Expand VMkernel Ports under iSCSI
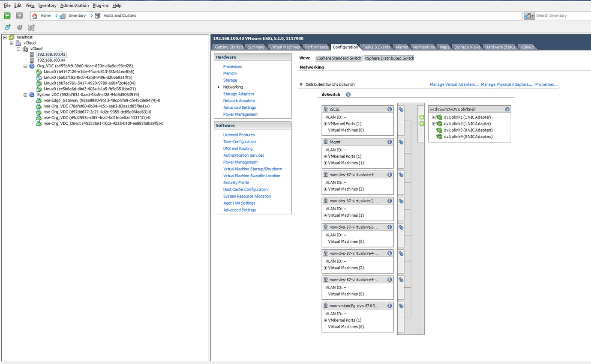591x364 pixels. coord(325,124)
